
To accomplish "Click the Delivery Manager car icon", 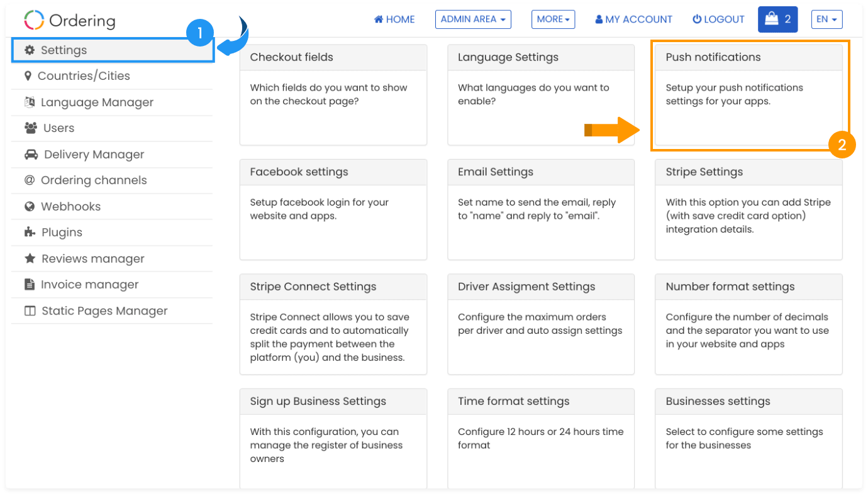I will 31,155.
